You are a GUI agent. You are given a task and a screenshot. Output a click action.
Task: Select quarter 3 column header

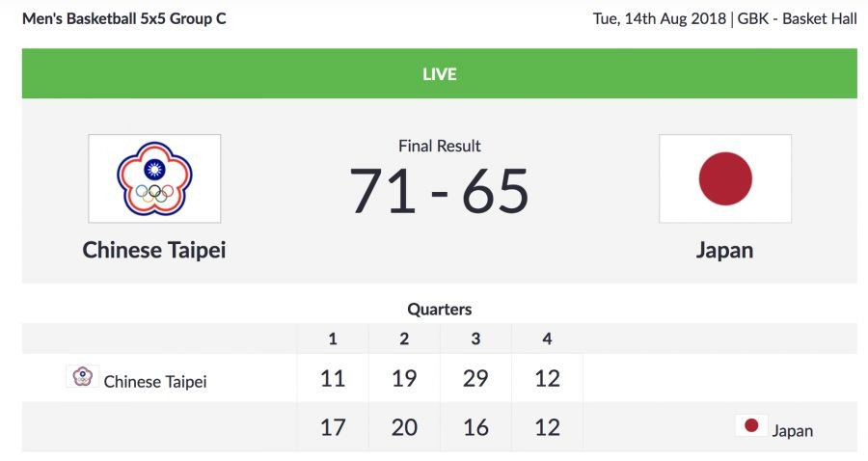(x=475, y=339)
